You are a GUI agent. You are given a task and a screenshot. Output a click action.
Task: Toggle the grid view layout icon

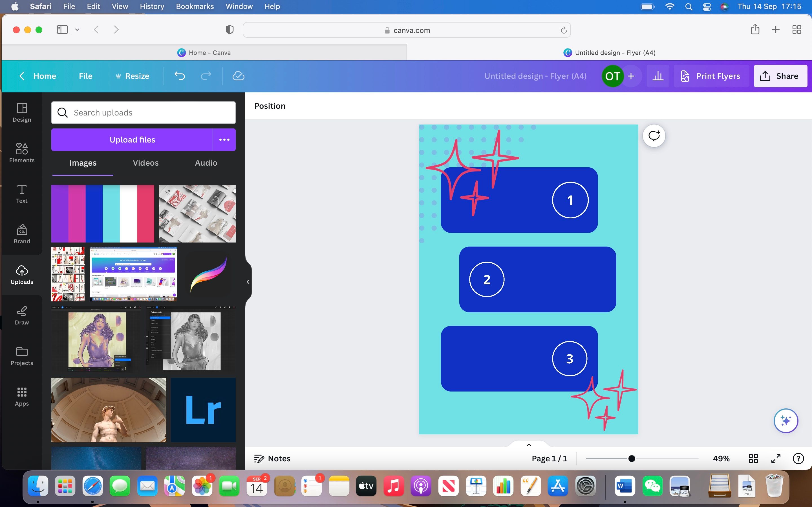pos(754,459)
